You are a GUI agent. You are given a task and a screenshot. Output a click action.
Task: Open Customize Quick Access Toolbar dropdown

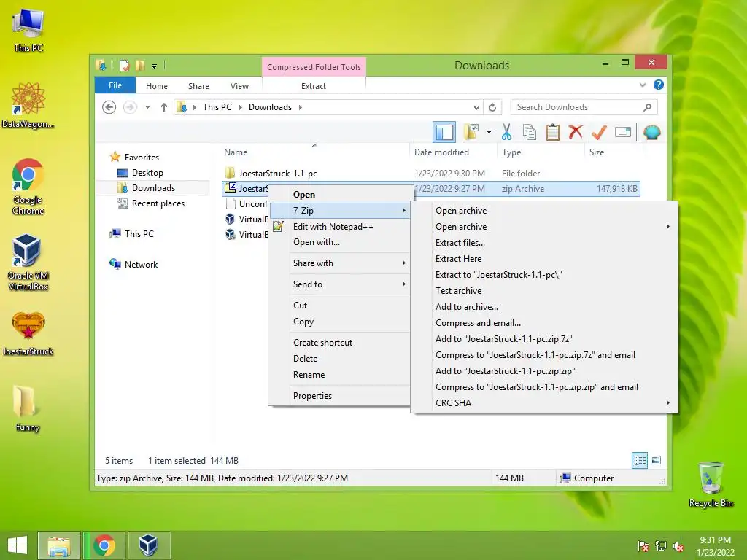click(x=155, y=66)
